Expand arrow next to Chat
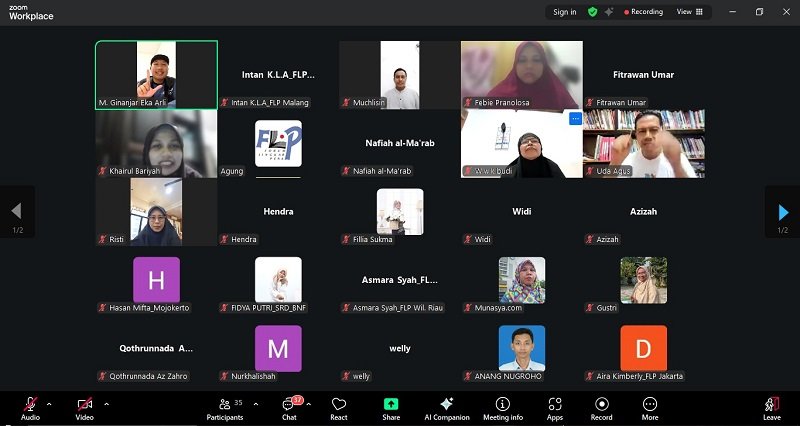 pyautogui.click(x=308, y=405)
